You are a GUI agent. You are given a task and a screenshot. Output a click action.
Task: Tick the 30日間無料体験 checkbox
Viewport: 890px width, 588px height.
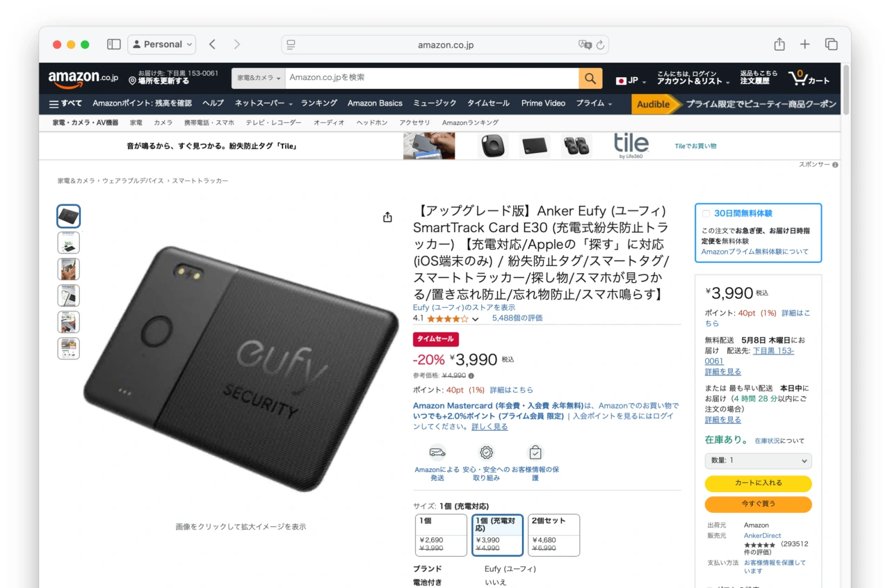click(x=706, y=213)
